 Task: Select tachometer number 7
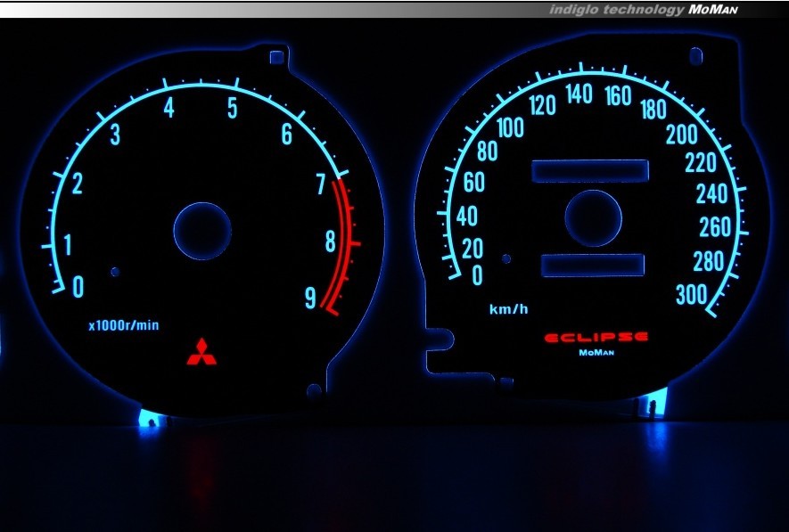pos(321,184)
